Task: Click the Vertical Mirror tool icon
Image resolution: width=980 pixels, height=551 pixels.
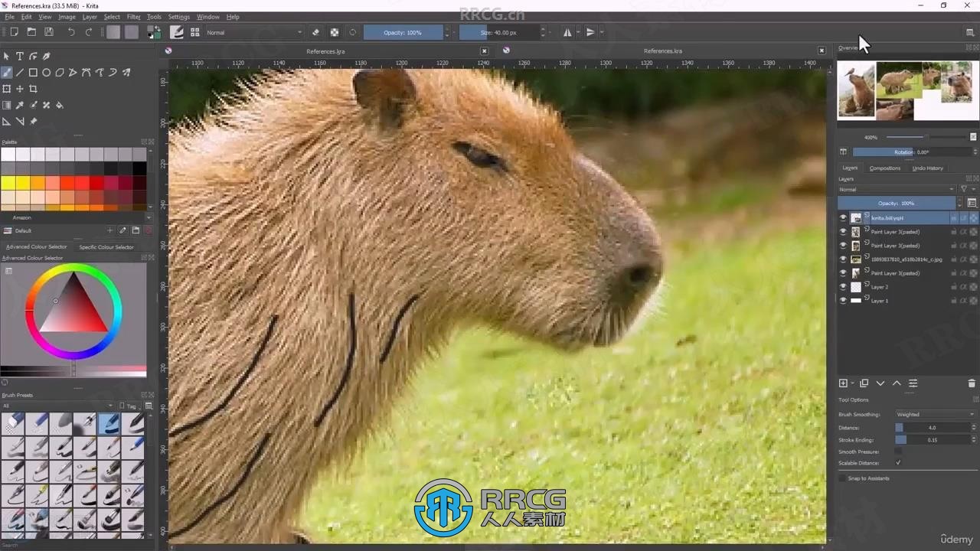Action: click(590, 32)
